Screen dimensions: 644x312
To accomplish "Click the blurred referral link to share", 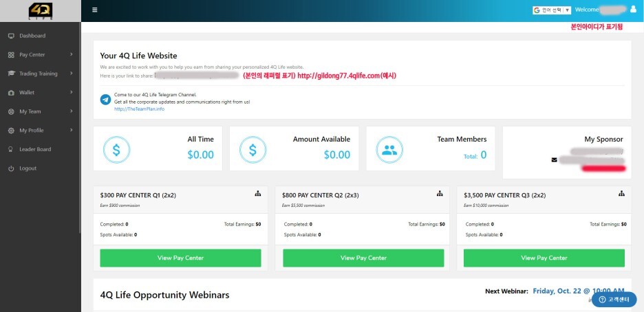I will point(196,76).
